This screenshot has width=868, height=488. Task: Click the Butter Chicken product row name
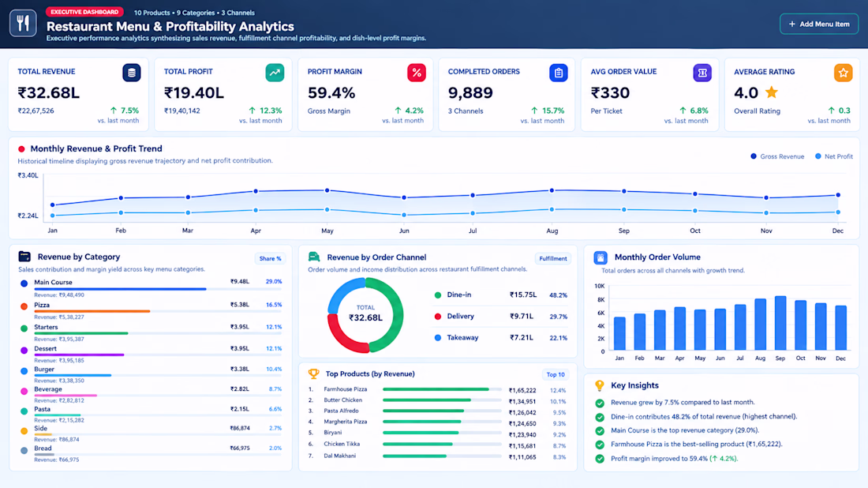click(343, 400)
